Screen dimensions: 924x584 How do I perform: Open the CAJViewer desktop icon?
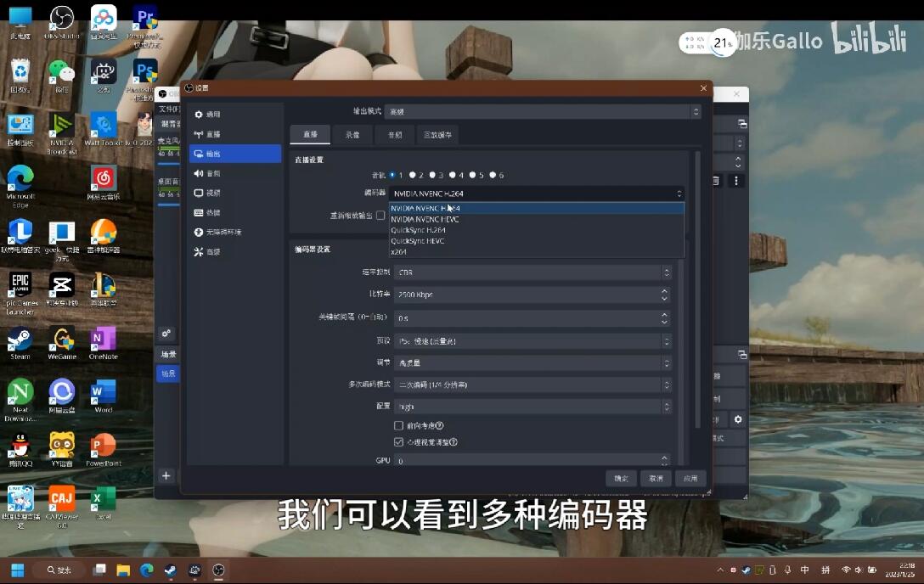(x=62, y=506)
